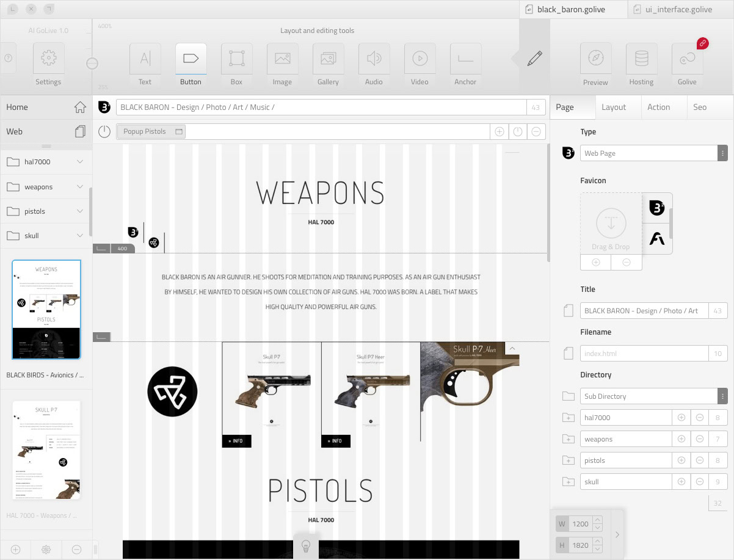Switch to the Layout tab
Viewport: 734px width, 560px height.
point(614,107)
